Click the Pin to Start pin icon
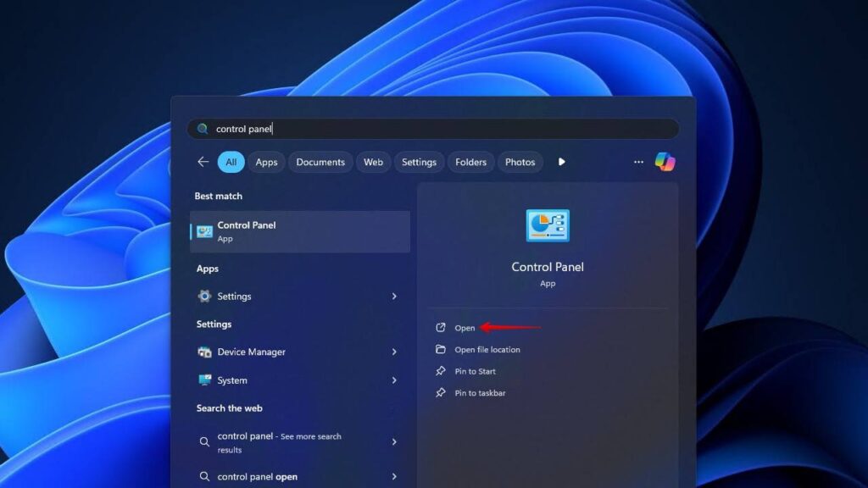The width and height of the screenshot is (868, 488). tap(440, 371)
